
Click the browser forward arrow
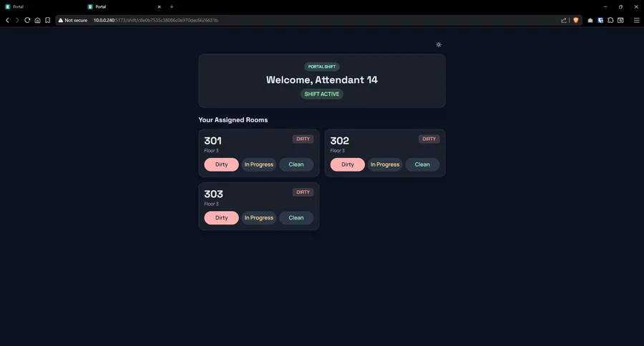[17, 20]
